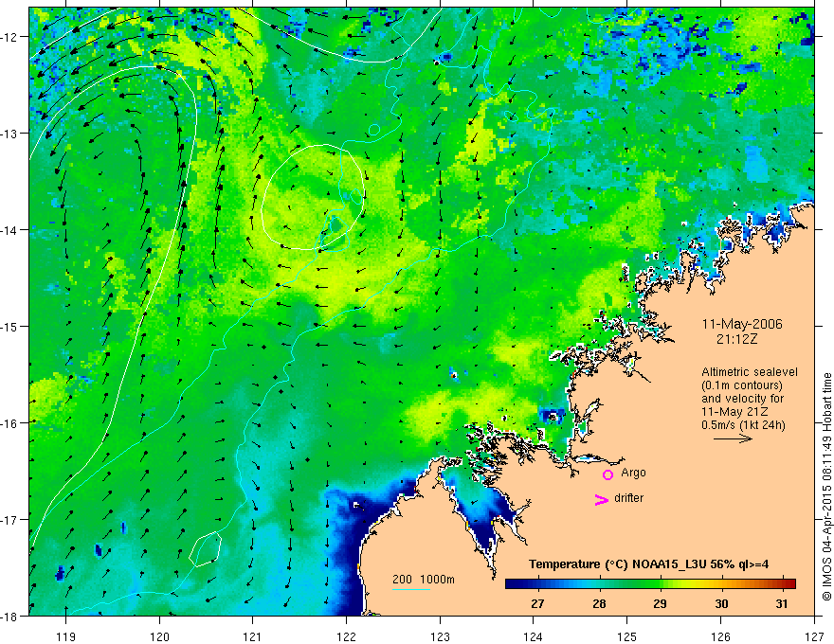This screenshot has height=644, width=834.
Task: Click the 21:12Z time label
Action: [736, 338]
